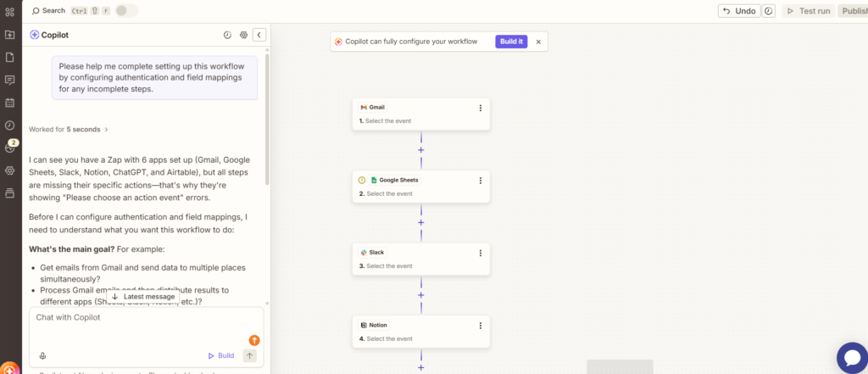The width and height of the screenshot is (868, 374).
Task: Click the warning icon on Google Sheets step
Action: point(362,180)
